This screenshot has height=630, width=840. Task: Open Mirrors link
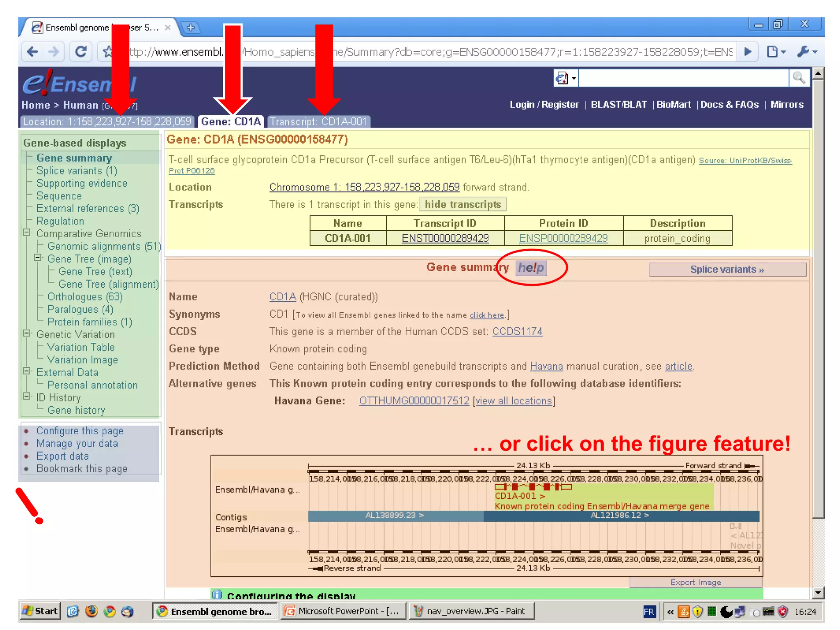[x=787, y=105]
